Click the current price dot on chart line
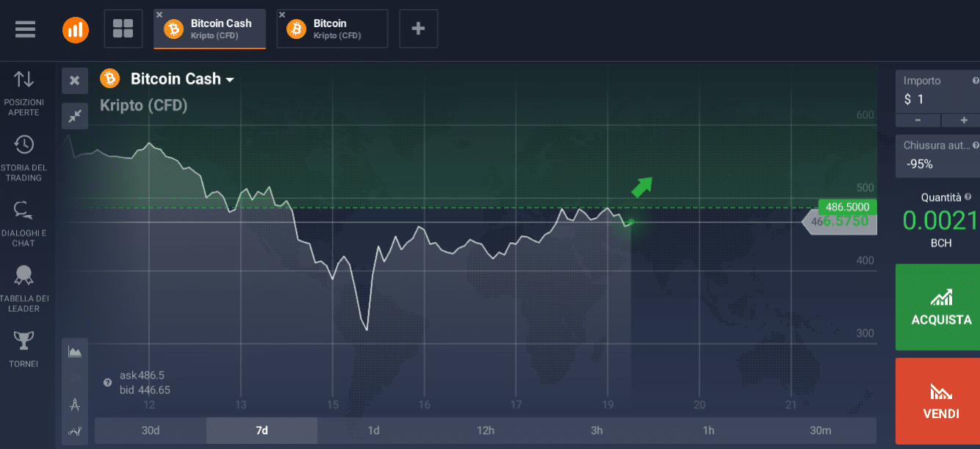Image resolution: width=980 pixels, height=449 pixels. pos(631,222)
